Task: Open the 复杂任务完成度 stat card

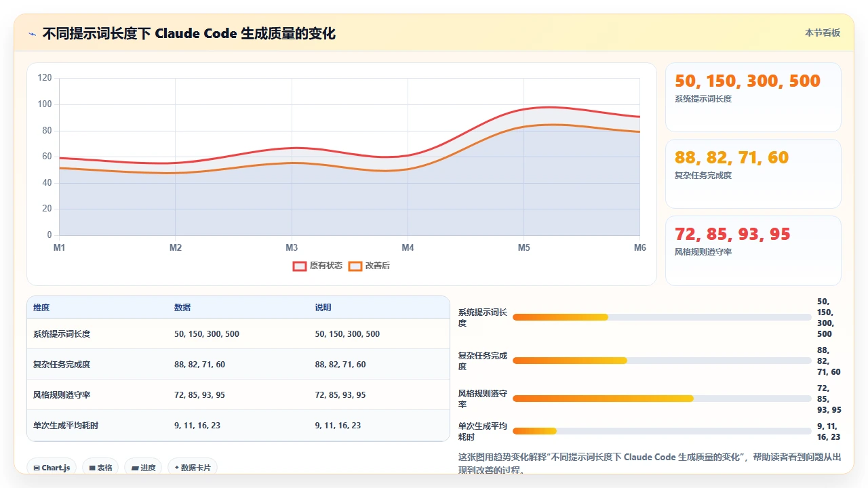Action: 753,174
